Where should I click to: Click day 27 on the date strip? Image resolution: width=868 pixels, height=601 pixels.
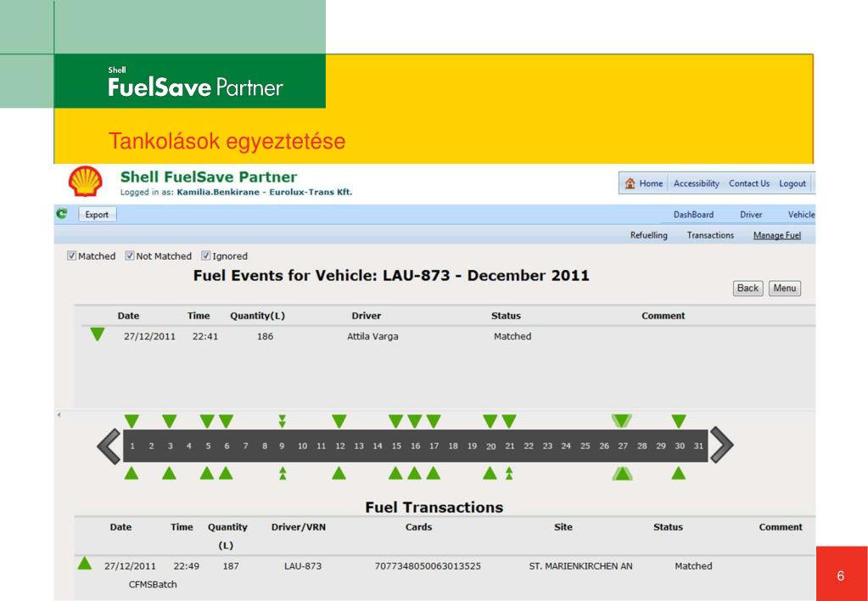click(623, 447)
